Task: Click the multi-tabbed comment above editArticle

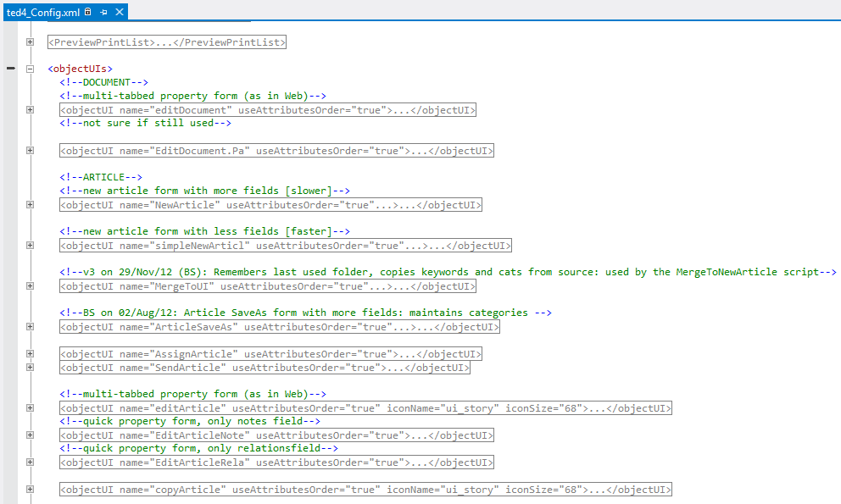Action: tap(192, 394)
